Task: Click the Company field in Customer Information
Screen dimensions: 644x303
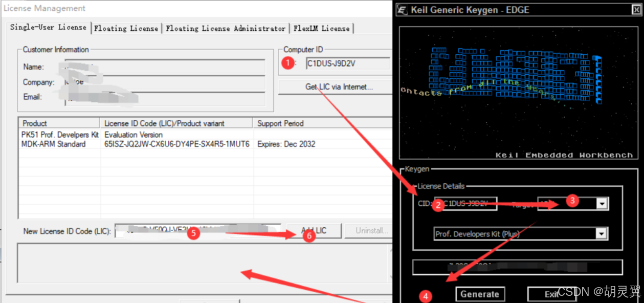Action: point(165,82)
